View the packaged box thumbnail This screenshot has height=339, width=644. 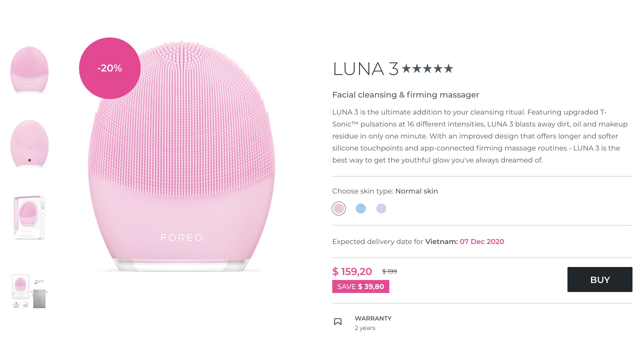[29, 217]
